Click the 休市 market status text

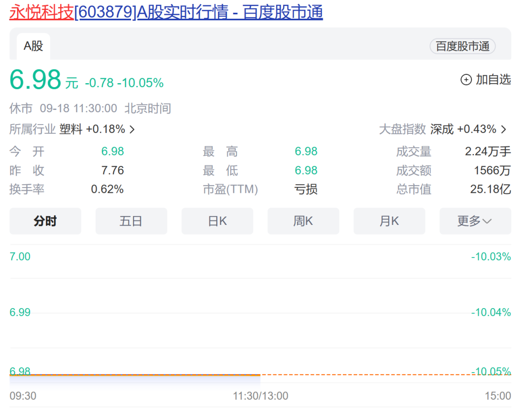click(21, 108)
